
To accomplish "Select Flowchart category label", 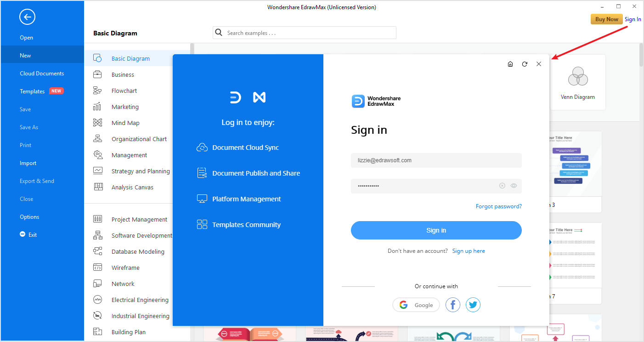I will pos(124,91).
